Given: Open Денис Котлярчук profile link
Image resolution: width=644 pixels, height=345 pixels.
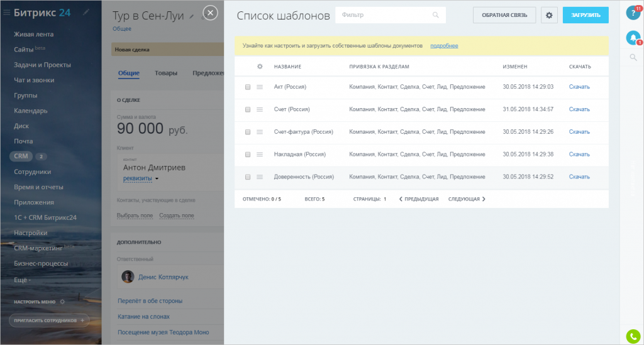Looking at the screenshot, I should click(x=164, y=277).
